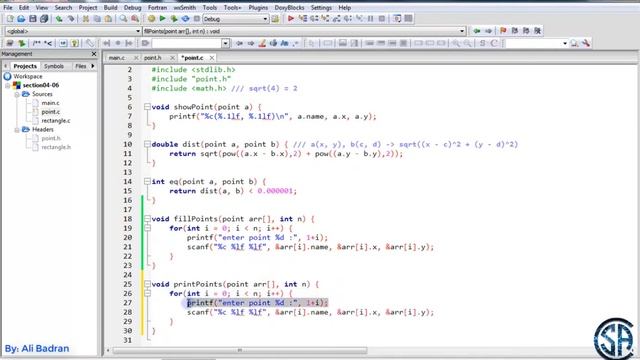Insert a DoxyBlocks block comment (/**)

click(36, 43)
